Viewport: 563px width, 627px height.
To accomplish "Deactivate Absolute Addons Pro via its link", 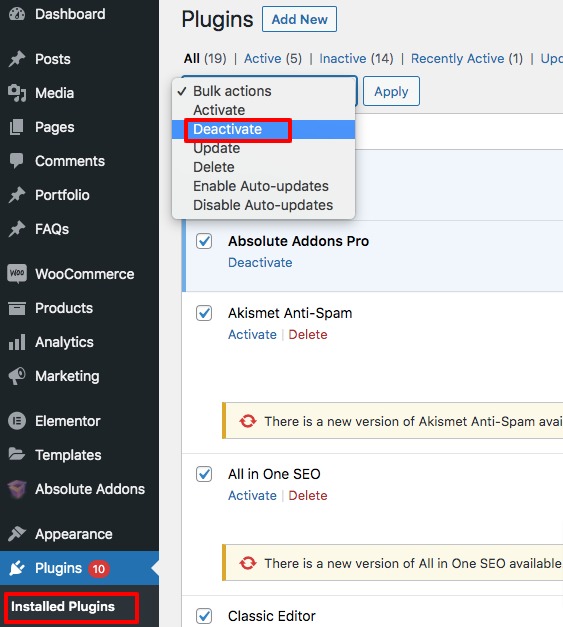I will pyautogui.click(x=260, y=263).
